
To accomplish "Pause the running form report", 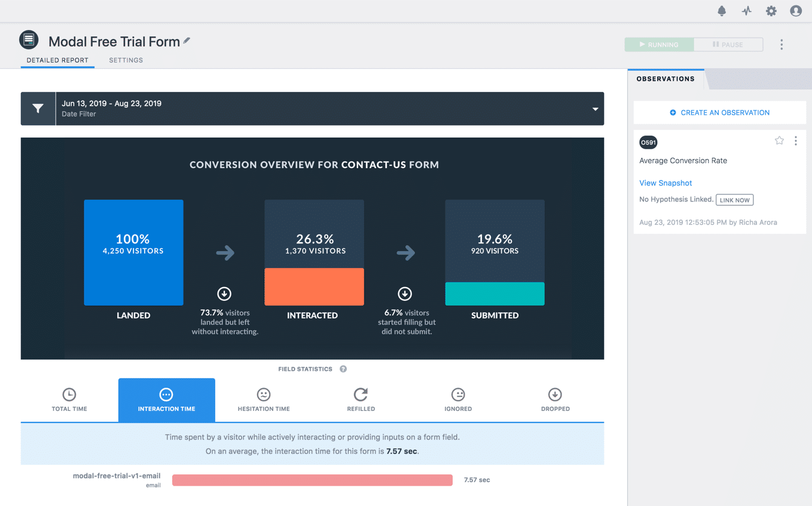I will (x=728, y=44).
